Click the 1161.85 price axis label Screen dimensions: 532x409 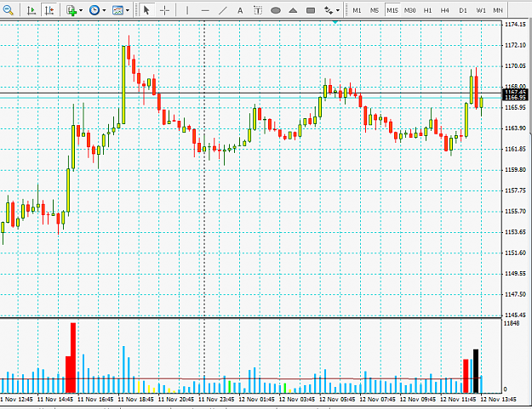tap(515, 149)
